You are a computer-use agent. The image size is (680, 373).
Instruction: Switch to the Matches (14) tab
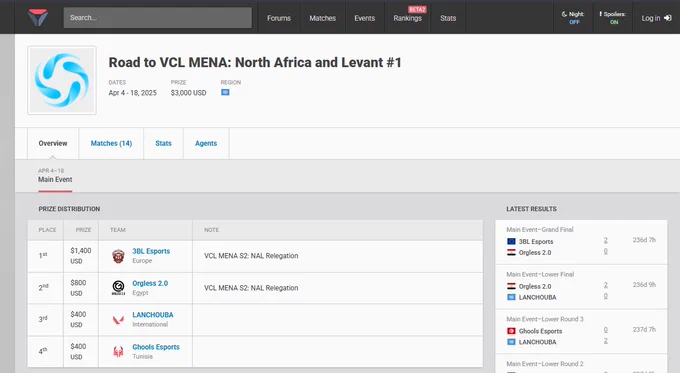pyautogui.click(x=111, y=144)
